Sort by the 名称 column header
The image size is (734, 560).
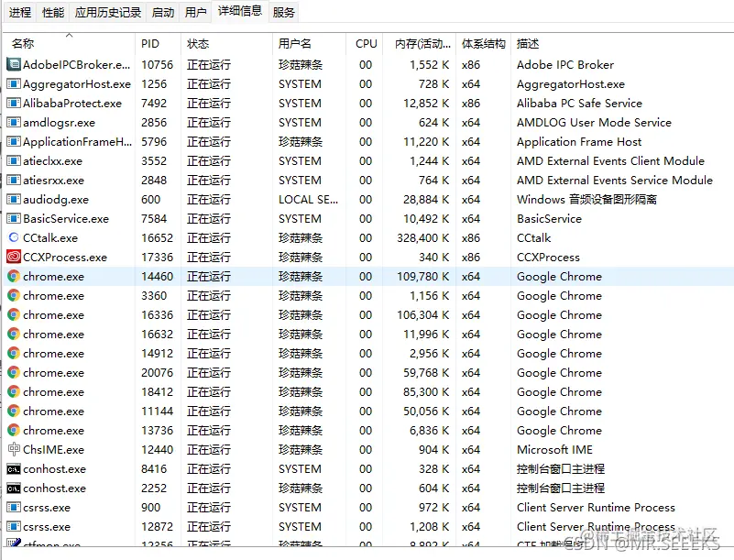coord(69,44)
